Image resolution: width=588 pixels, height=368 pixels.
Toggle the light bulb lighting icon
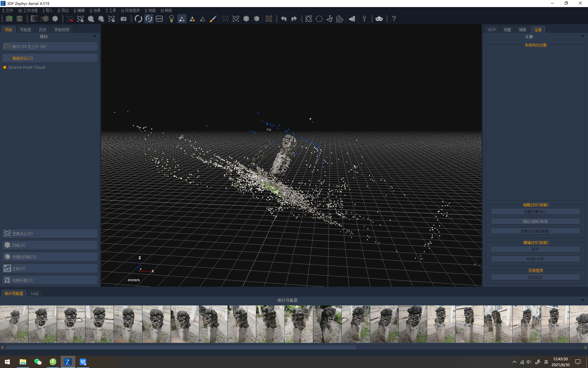[x=171, y=19]
